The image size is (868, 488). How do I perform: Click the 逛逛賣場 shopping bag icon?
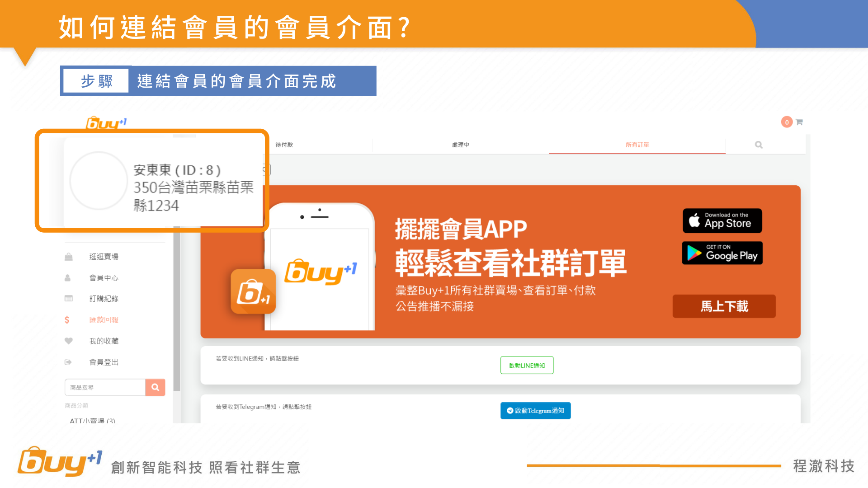(x=69, y=257)
